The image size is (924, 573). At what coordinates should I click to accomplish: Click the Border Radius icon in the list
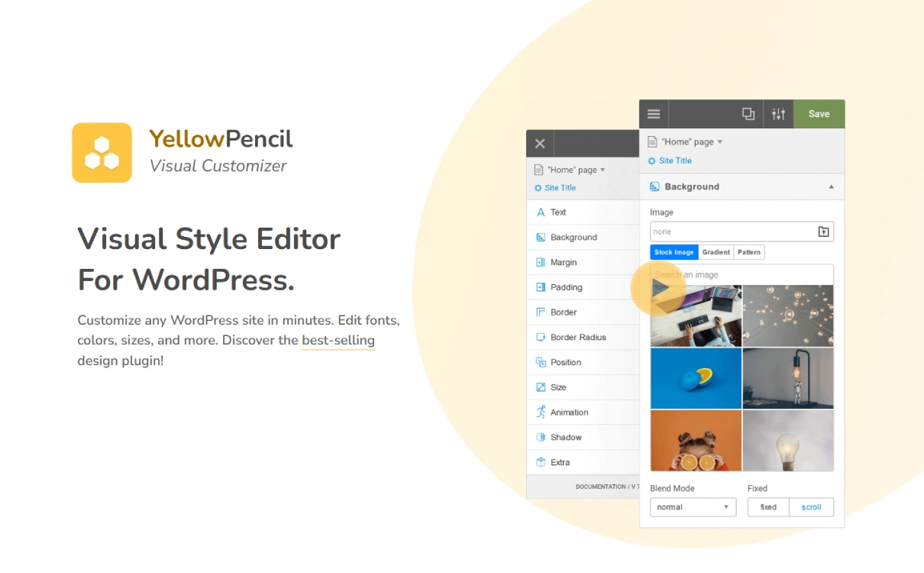click(541, 338)
